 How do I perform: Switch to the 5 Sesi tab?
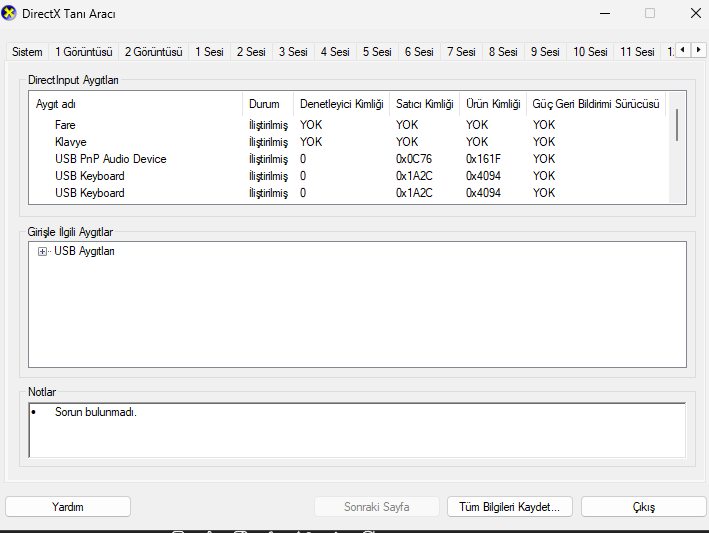pyautogui.click(x=378, y=52)
